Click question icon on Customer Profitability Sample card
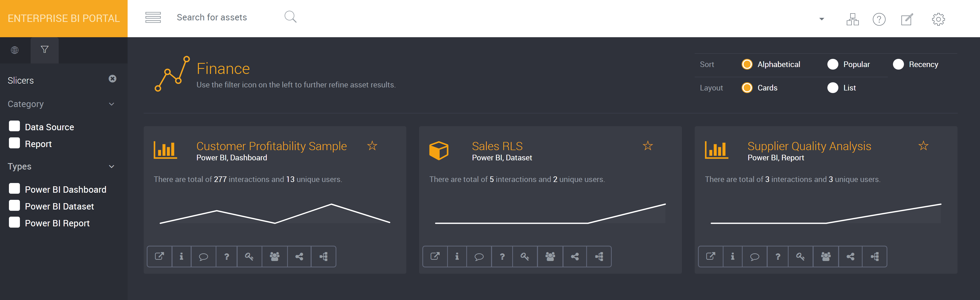Viewport: 980px width, 300px height. [x=227, y=256]
